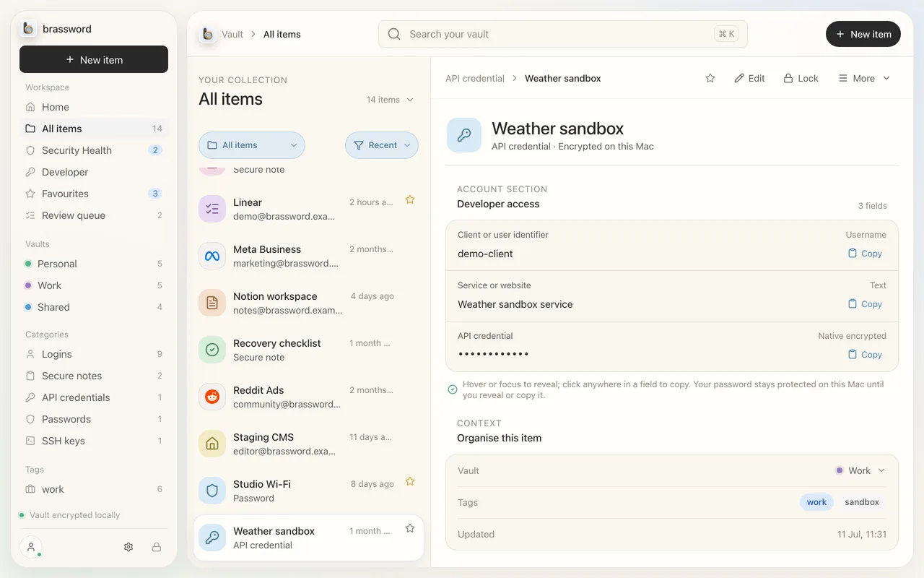Select the Personal vault
The image size is (924, 578).
point(94,264)
